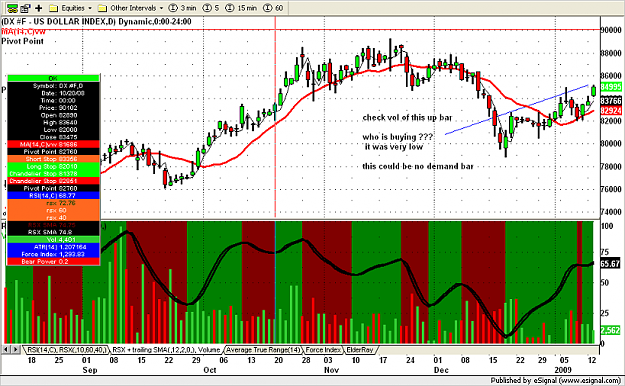This screenshot has height=386, width=625.
Task: Open the Equities dropdown menu
Action: pos(76,8)
